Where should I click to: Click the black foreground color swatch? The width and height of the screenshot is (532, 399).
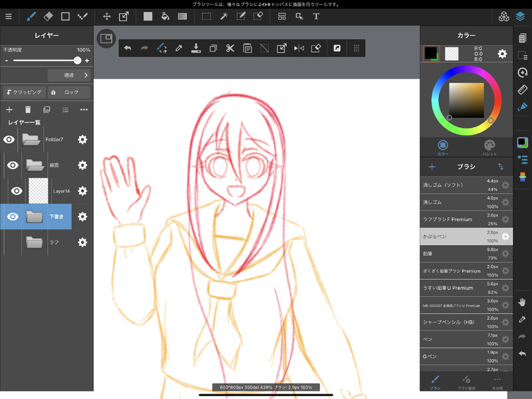pyautogui.click(x=431, y=53)
